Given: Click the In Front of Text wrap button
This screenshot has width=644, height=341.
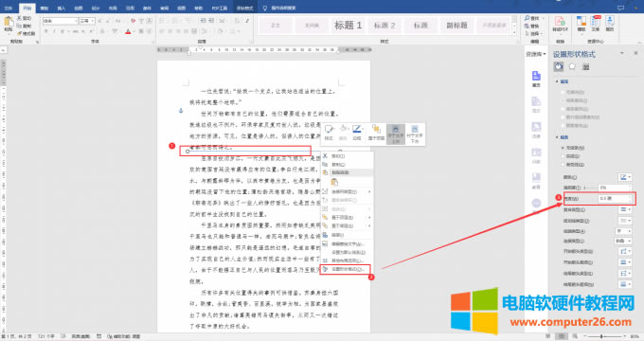Looking at the screenshot, I should [x=396, y=134].
